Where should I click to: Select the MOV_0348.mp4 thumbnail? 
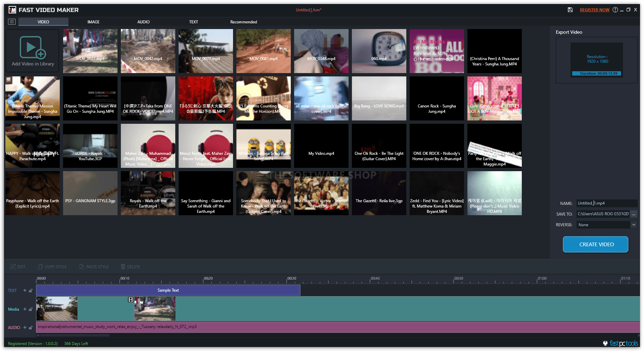pos(321,51)
